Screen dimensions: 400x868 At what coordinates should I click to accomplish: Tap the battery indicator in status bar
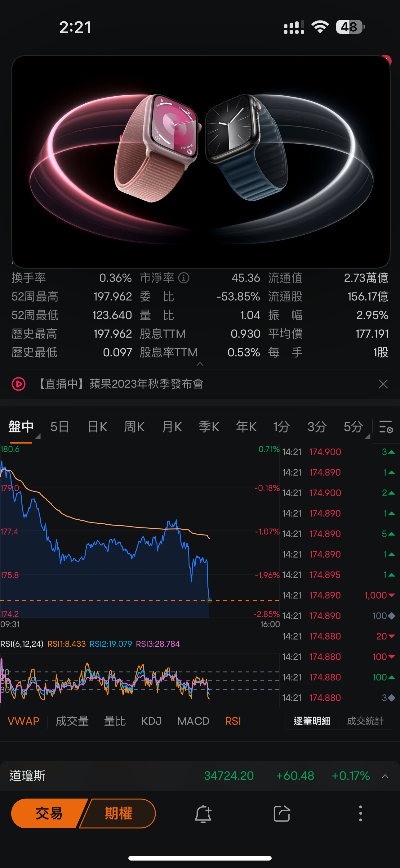350,27
